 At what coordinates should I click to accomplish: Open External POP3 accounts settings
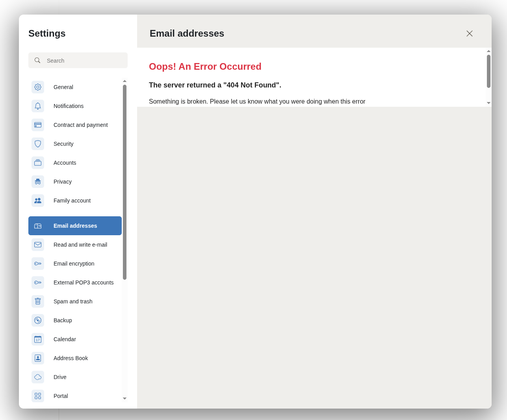84,282
